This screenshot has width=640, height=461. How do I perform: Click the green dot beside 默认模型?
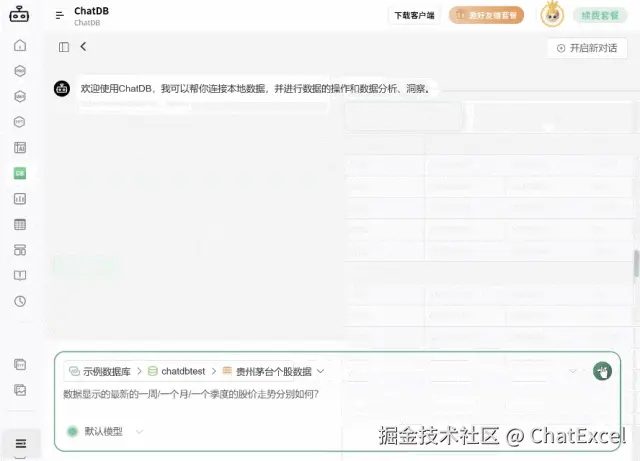(x=73, y=431)
